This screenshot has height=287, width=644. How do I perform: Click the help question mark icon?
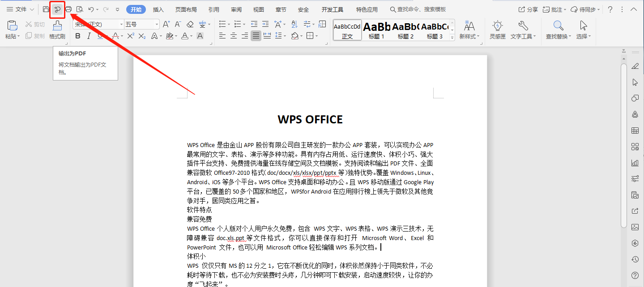pyautogui.click(x=610, y=9)
